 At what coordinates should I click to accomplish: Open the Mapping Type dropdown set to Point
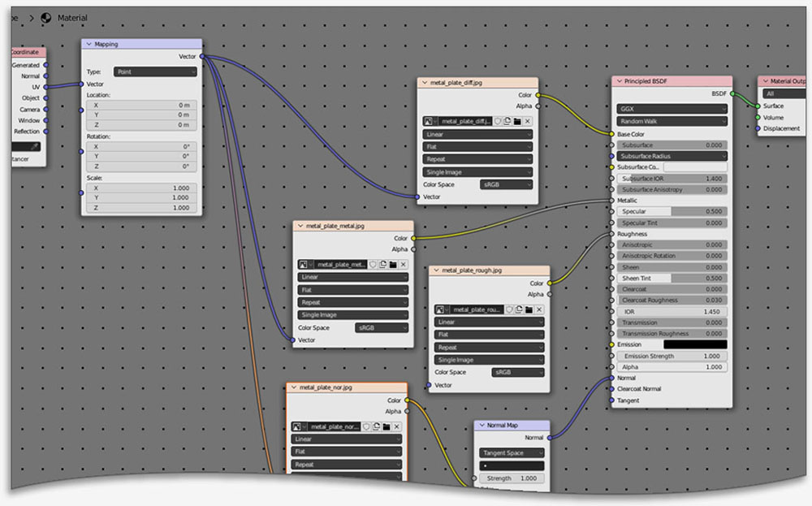coord(154,71)
